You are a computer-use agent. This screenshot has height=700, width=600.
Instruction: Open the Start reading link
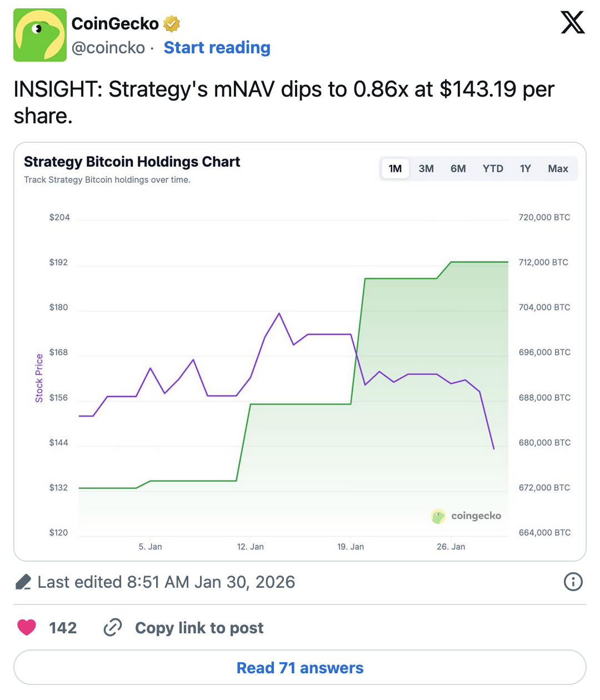pos(217,48)
